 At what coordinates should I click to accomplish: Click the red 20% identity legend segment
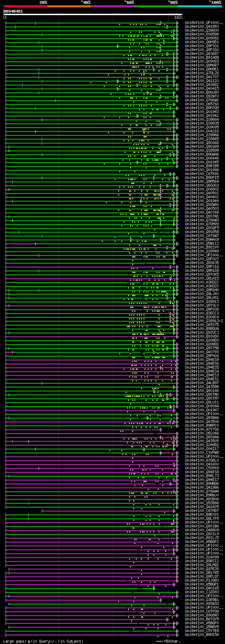click(25, 6)
